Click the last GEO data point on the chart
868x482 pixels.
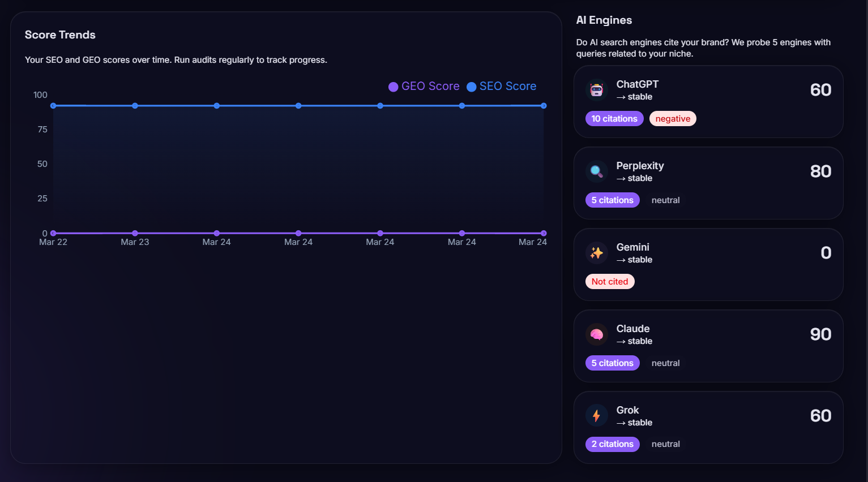[x=544, y=233]
